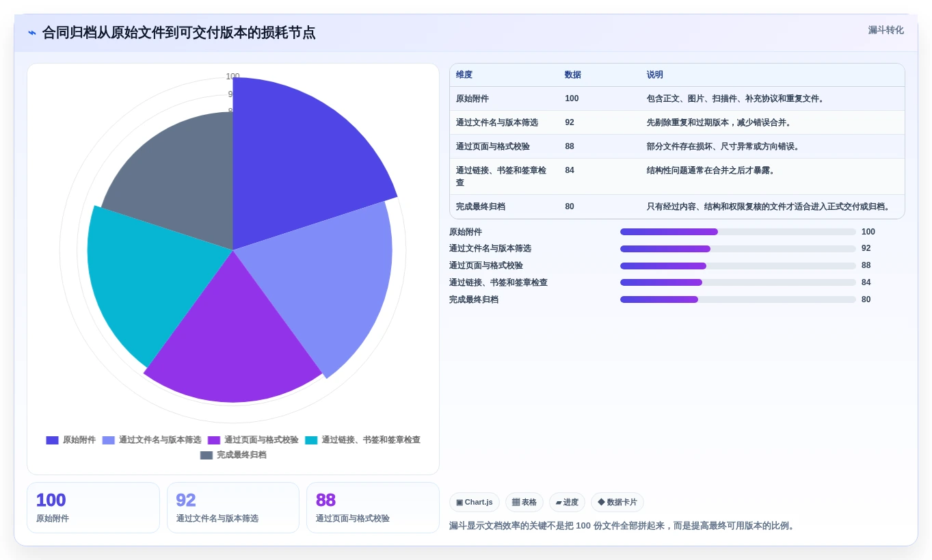The height and width of the screenshot is (560, 932).
Task: Open the 92 通过文件名与版本筛选 data card
Action: pos(233,507)
